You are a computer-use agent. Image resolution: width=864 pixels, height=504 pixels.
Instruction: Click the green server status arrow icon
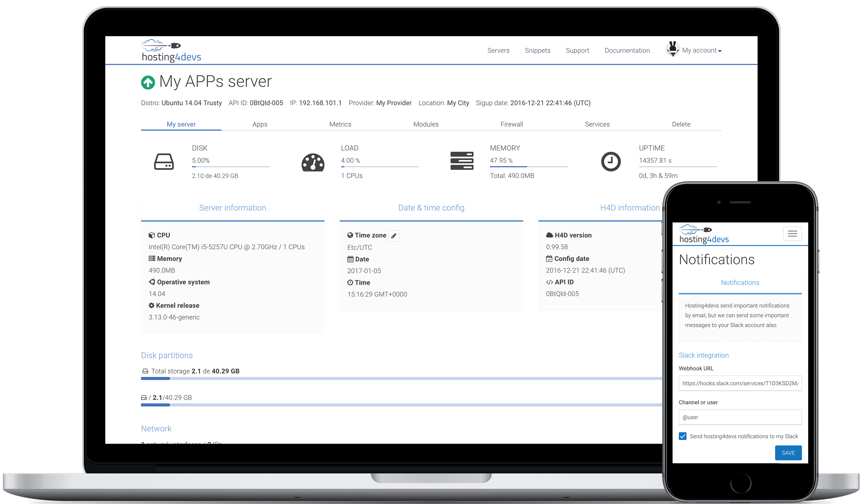tap(148, 83)
